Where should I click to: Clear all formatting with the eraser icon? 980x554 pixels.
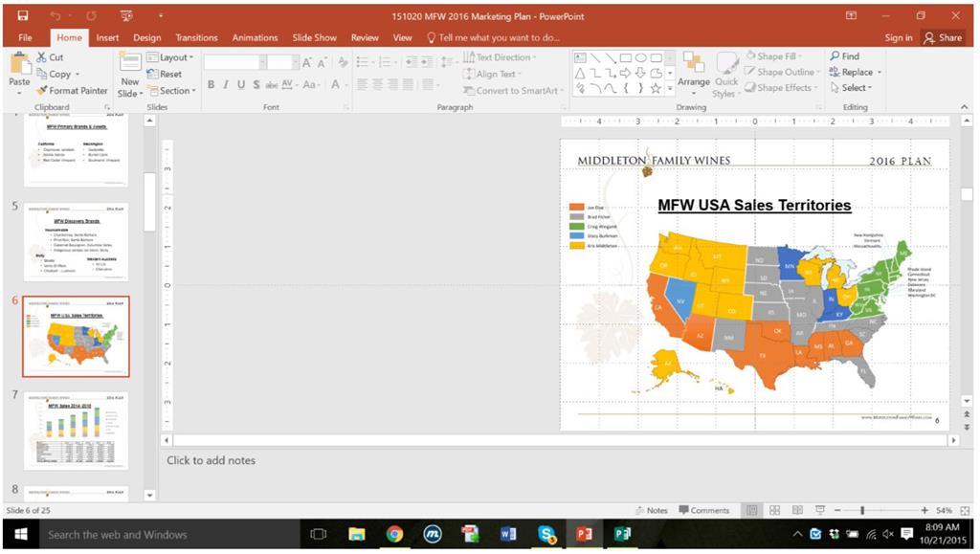[x=343, y=62]
